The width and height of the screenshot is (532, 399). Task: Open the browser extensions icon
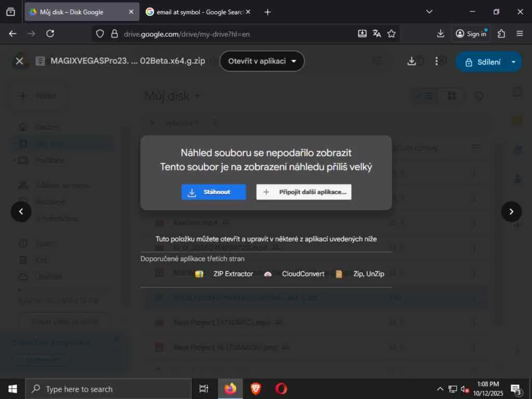point(501,34)
